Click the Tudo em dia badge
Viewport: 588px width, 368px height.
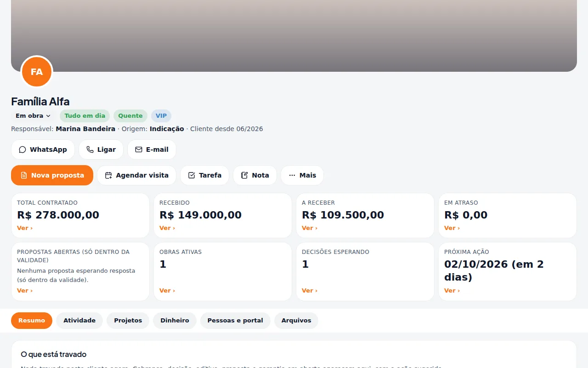[85, 116]
